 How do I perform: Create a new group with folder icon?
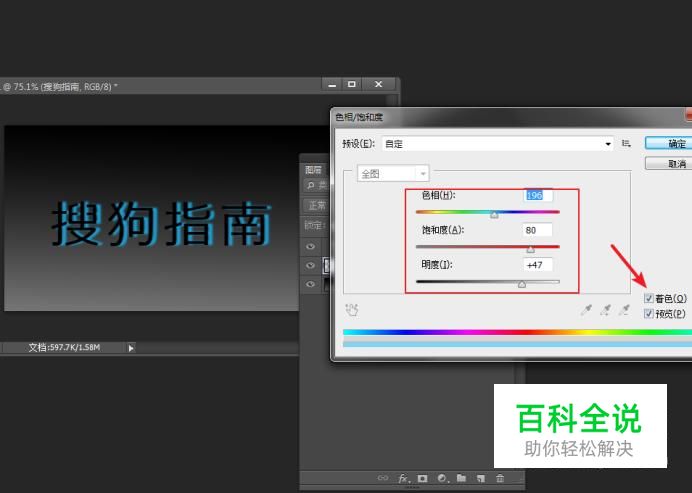click(x=461, y=478)
